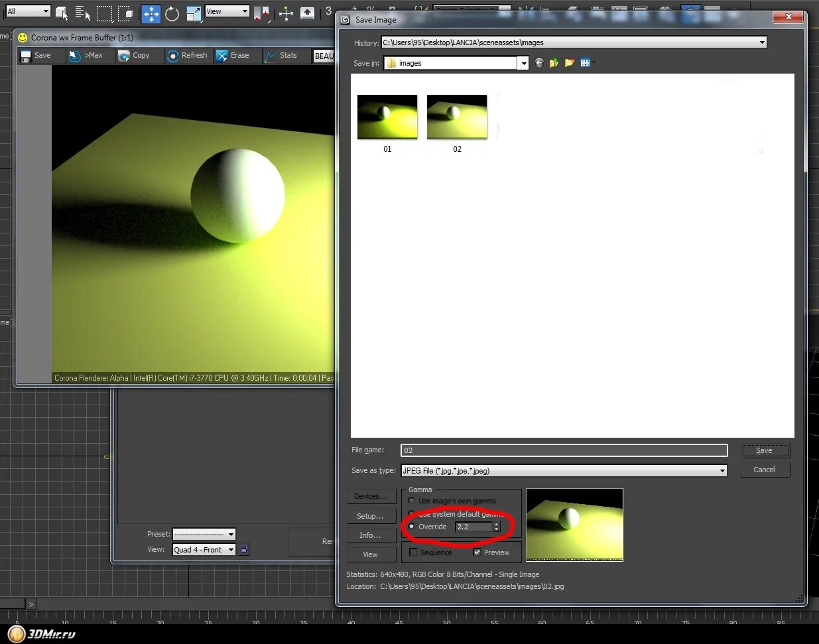Activate Select and Rotate tool
819x644 pixels.
pos(172,13)
